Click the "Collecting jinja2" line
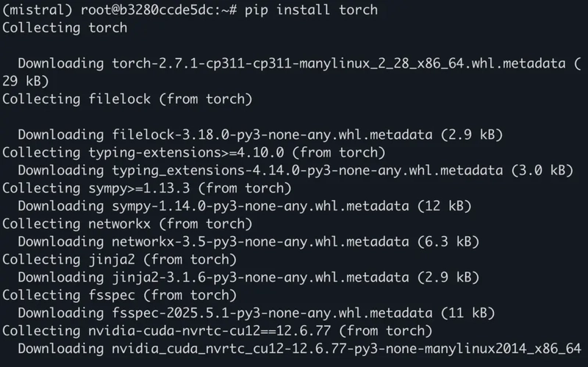The image size is (588, 367). coord(119,259)
